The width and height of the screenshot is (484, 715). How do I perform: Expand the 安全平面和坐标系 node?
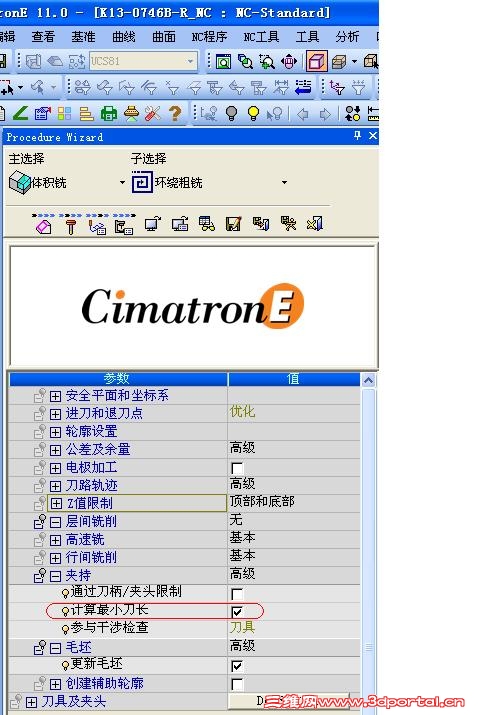55,396
